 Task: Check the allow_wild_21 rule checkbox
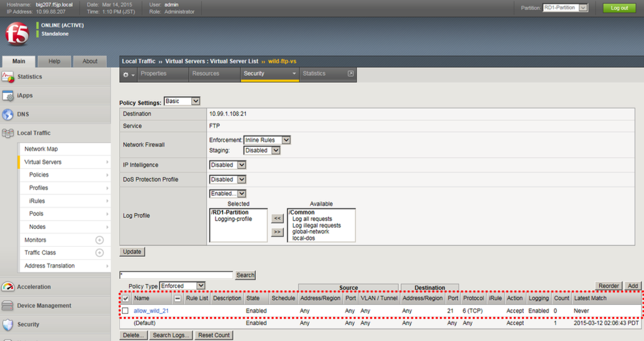125,311
